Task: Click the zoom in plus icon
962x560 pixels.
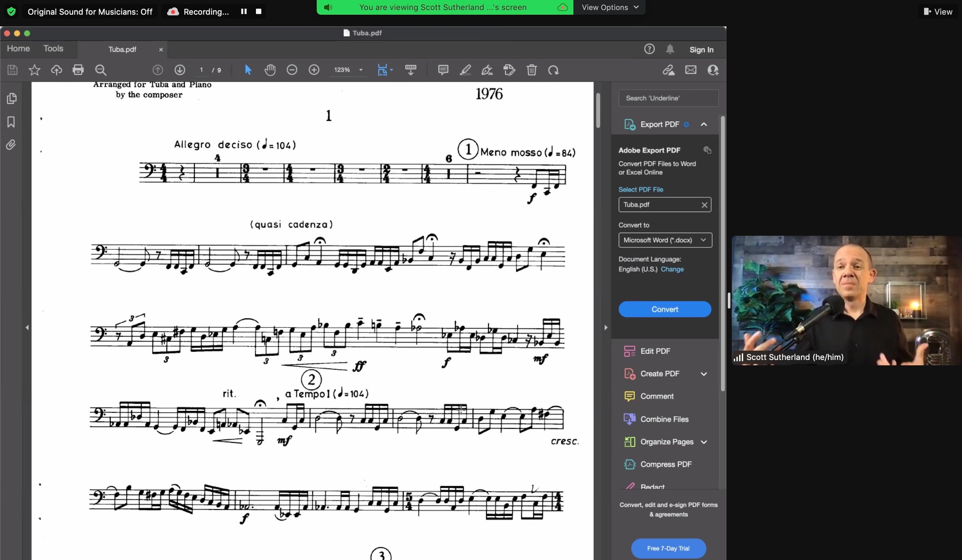Action: [x=314, y=70]
